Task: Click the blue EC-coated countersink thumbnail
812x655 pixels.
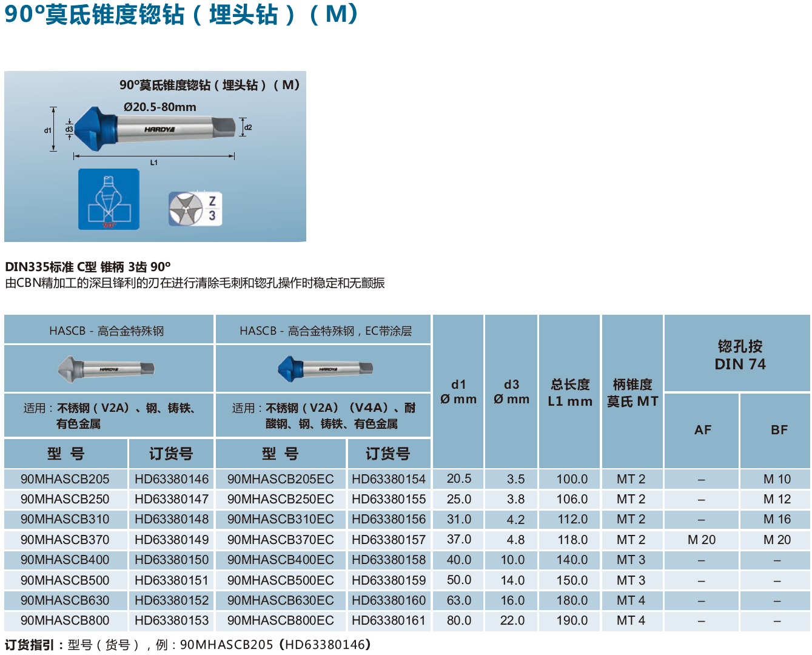Action: click(325, 368)
